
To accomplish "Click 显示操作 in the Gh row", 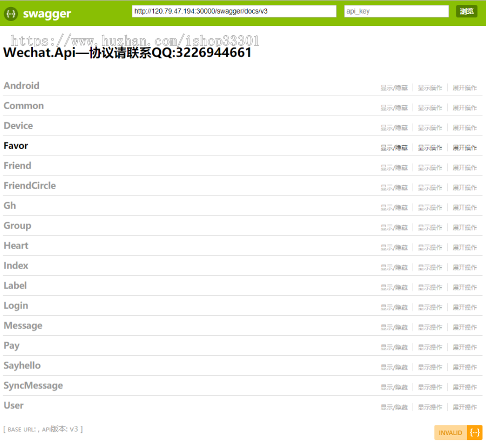I will (x=430, y=208).
